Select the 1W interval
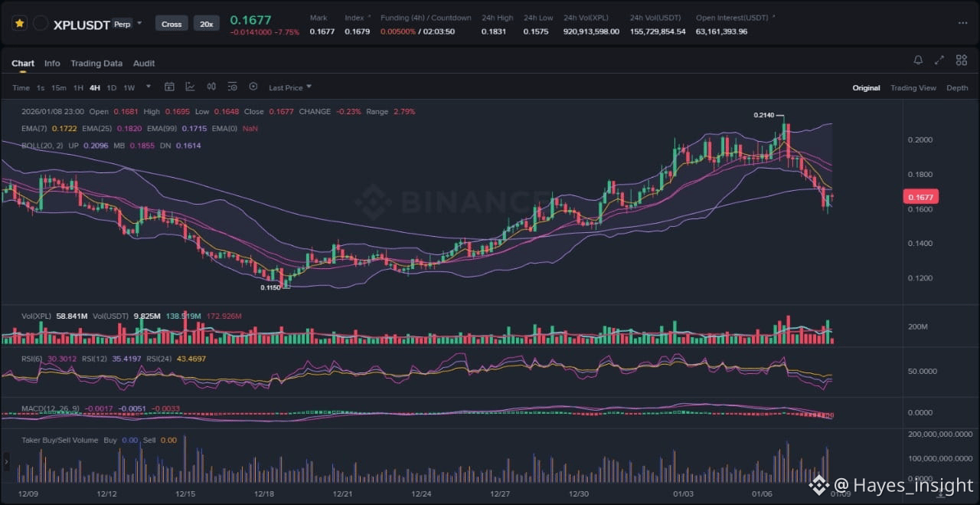Image resolution: width=980 pixels, height=505 pixels. [129, 87]
